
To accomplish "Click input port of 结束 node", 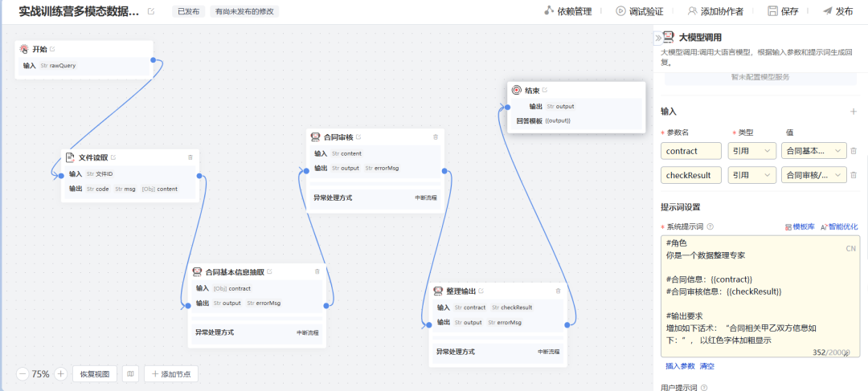I will (x=507, y=106).
